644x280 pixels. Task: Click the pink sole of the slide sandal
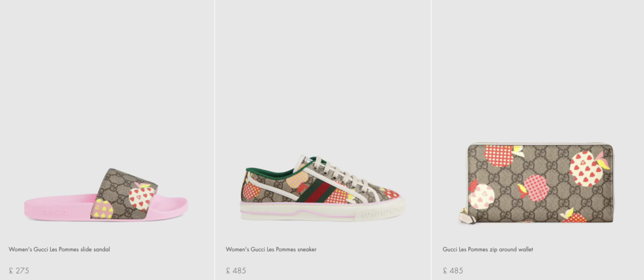click(58, 210)
